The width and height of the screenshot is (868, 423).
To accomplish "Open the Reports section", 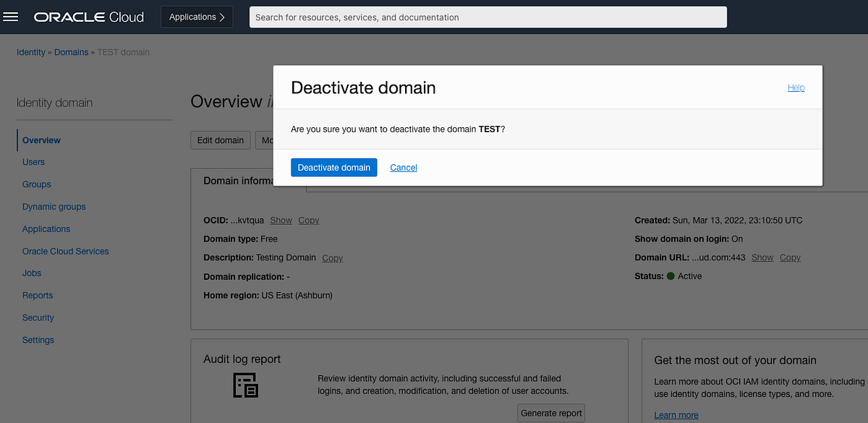I will pyautogui.click(x=38, y=295).
